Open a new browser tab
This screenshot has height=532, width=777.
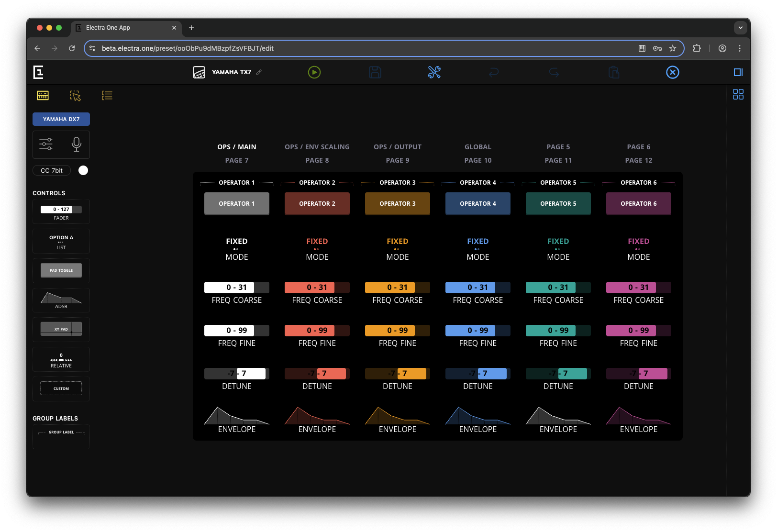[x=191, y=28]
